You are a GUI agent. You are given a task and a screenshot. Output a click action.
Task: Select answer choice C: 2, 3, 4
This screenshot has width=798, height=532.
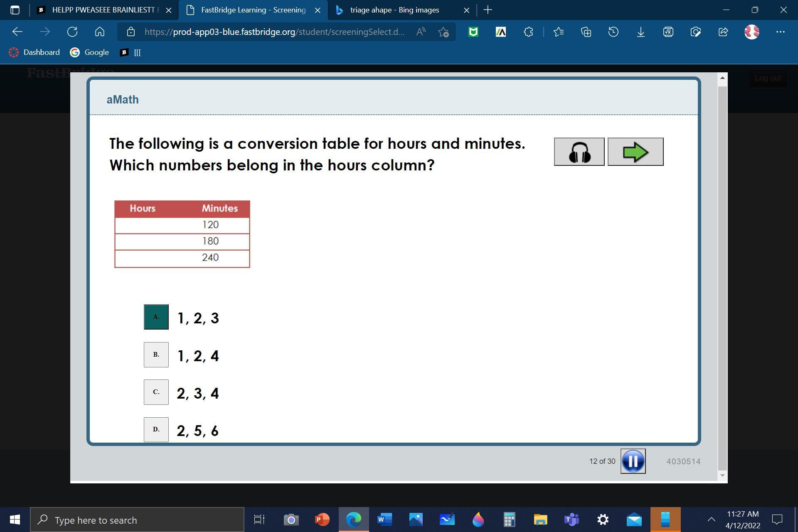[x=156, y=392]
